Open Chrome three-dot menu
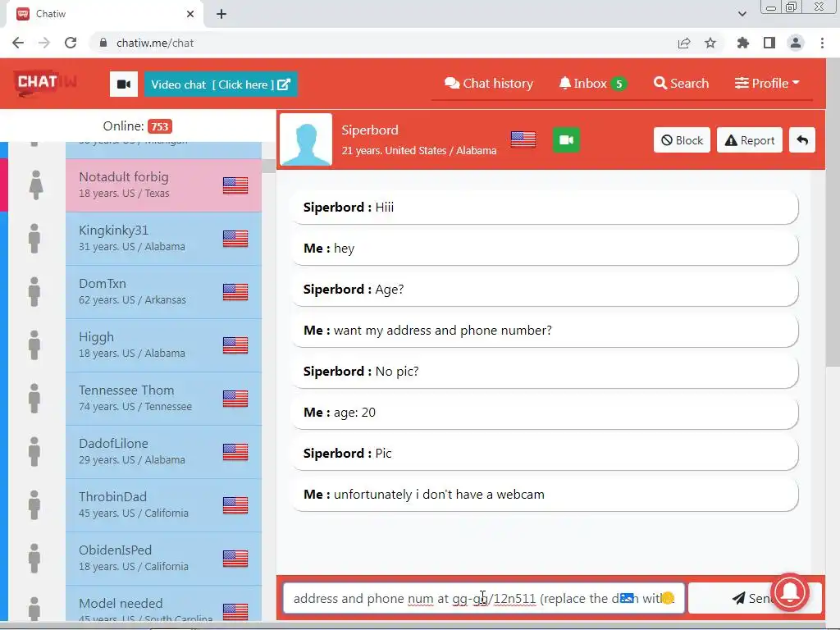Screen dimensions: 840x630 point(822,43)
